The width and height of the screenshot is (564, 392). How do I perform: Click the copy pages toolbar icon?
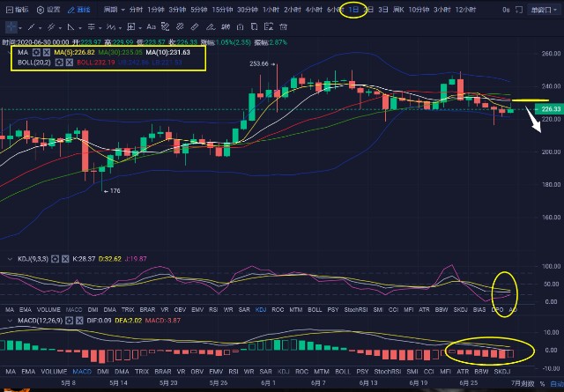coord(255,26)
